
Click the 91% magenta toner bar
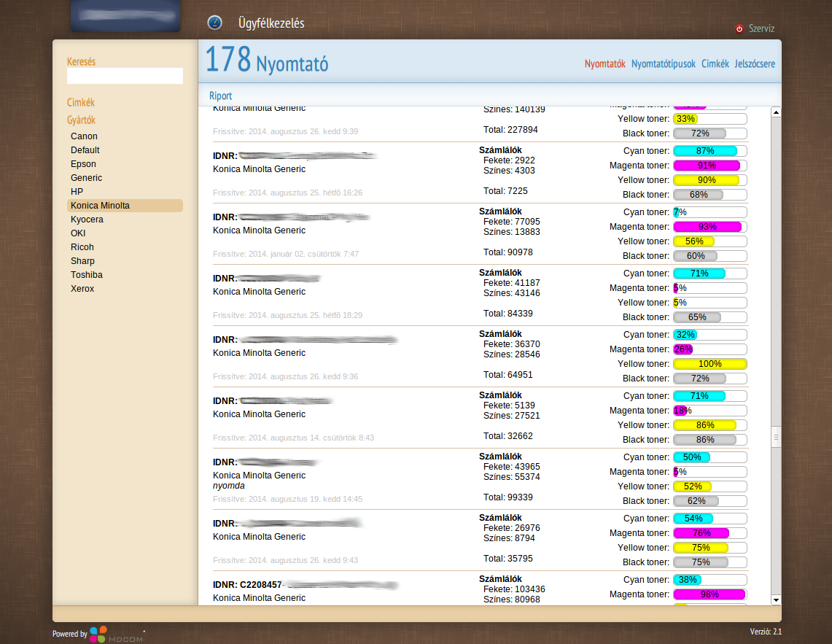coord(710,166)
